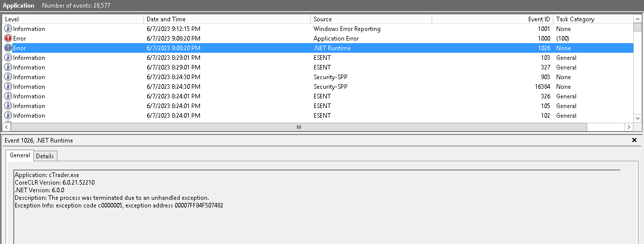The height and width of the screenshot is (244, 644).
Task: Click the info icon of ESENT event 105
Action: point(8,106)
